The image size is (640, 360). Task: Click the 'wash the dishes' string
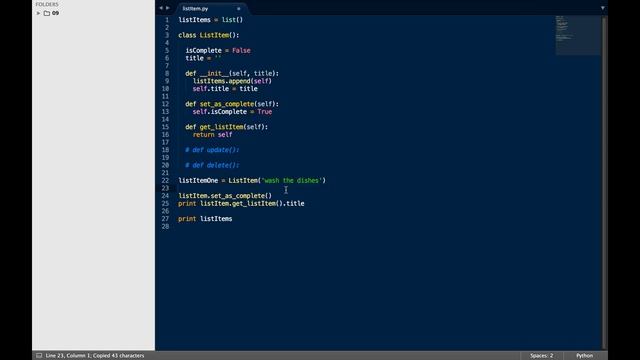292,180
